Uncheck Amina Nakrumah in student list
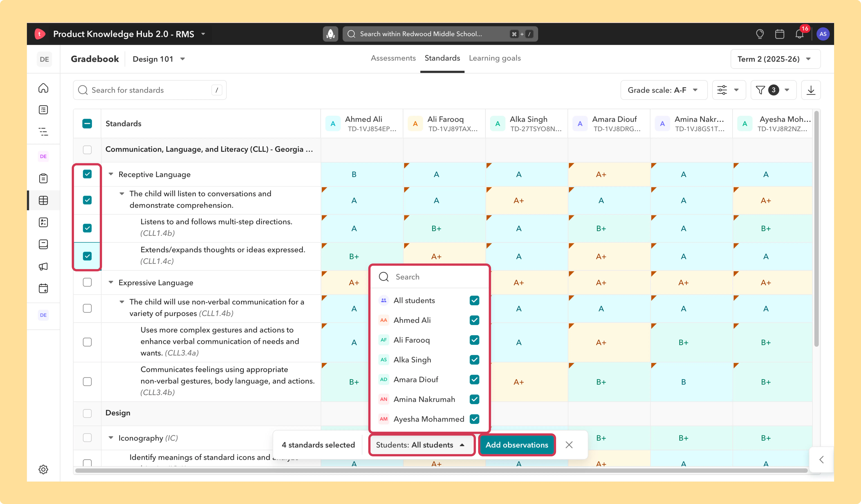The width and height of the screenshot is (861, 504). [x=474, y=399]
